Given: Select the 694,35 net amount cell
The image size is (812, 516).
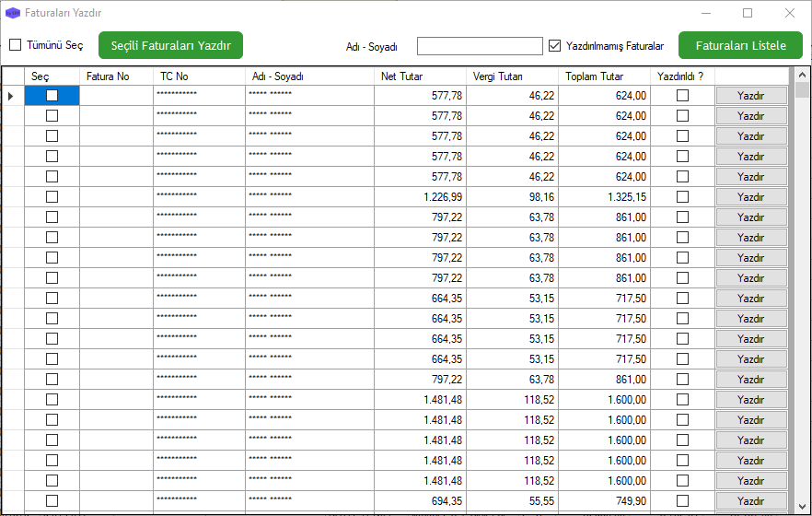Looking at the screenshot, I should (420, 501).
